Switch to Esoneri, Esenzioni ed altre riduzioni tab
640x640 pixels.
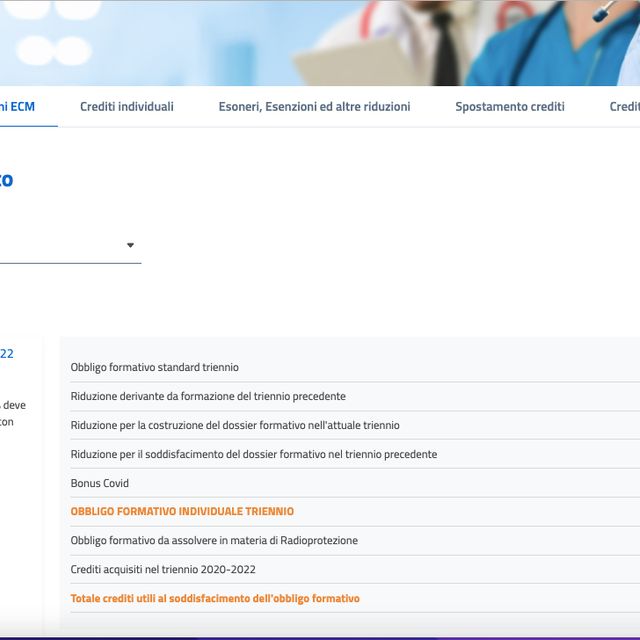pos(314,107)
